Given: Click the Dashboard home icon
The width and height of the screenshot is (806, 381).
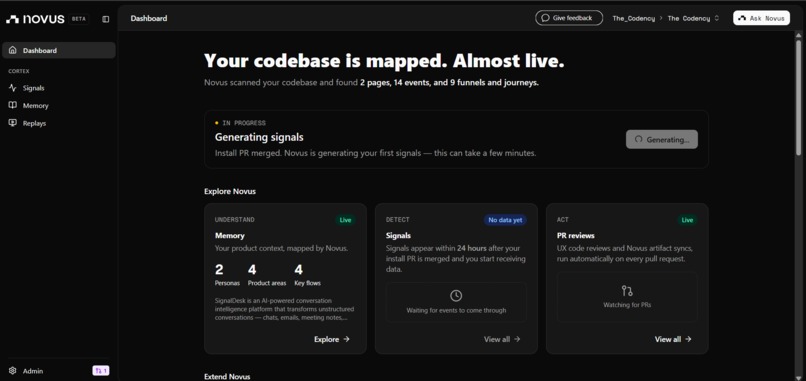Looking at the screenshot, I should [x=13, y=50].
